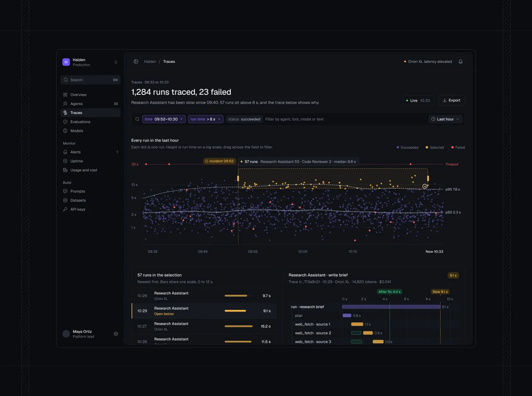532x396 pixels.
Task: Toggle Live updates indicator
Action: [x=418, y=101]
